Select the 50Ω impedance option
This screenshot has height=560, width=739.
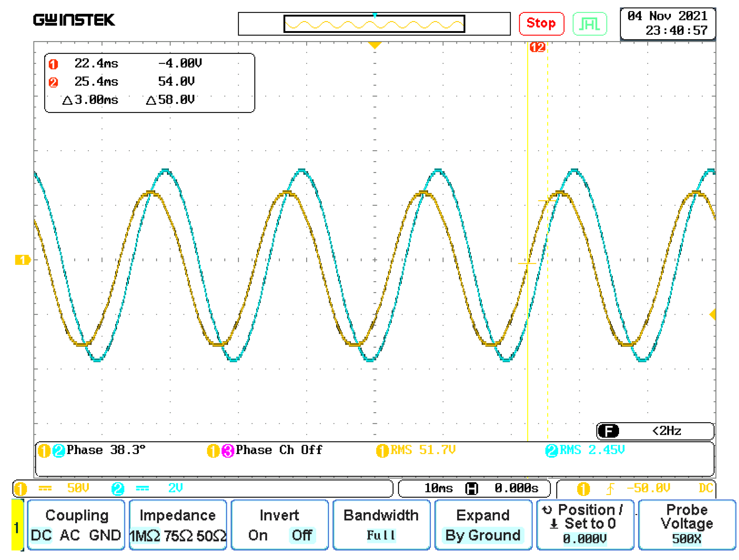pos(211,536)
